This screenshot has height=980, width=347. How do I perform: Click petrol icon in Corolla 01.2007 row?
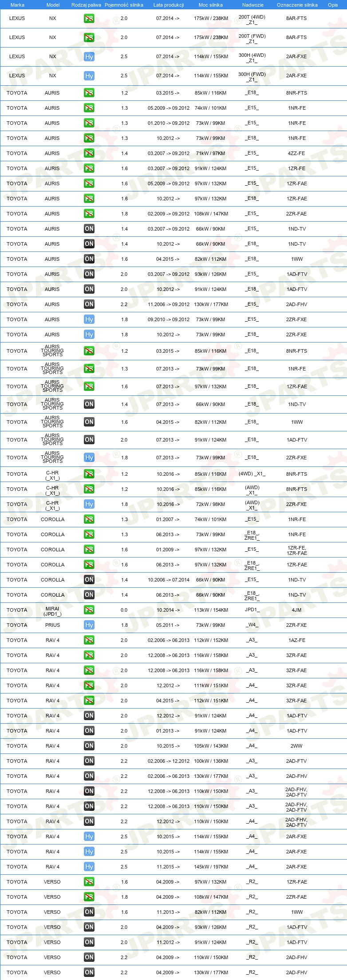89,519
